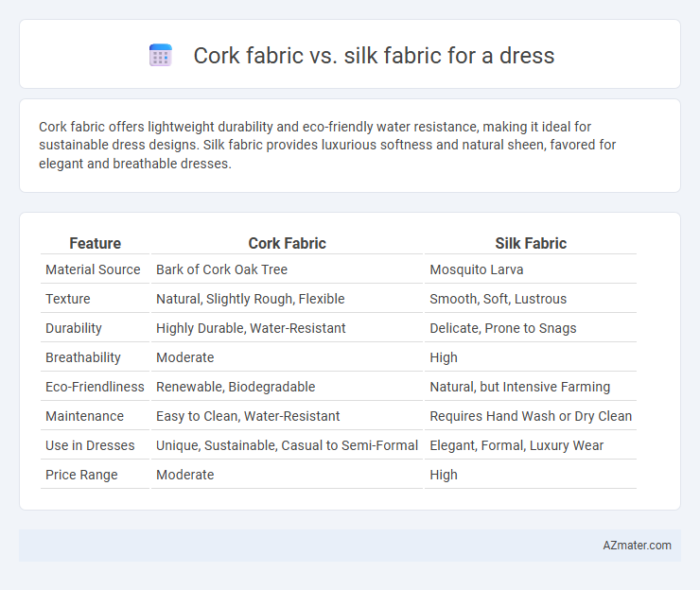Viewport: 700px width, 590px height.
Task: Click 'Renewable, Biodegradable' cell
Action: pos(236,387)
